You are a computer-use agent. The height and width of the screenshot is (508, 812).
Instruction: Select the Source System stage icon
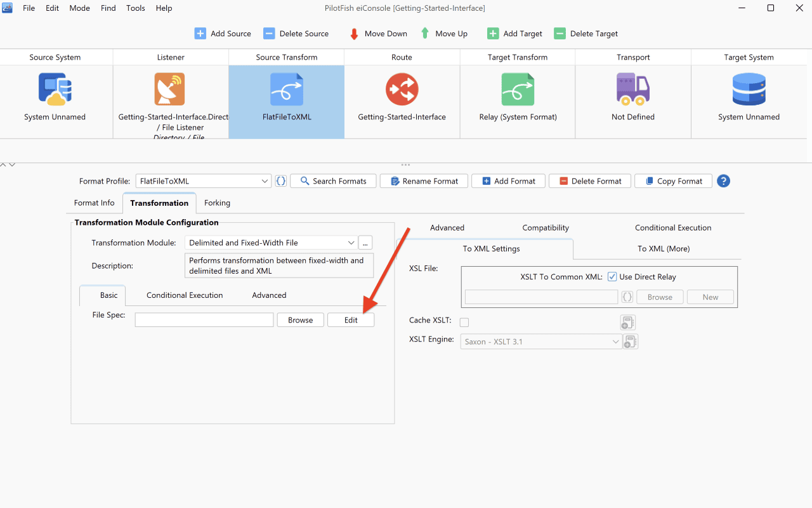(x=55, y=89)
